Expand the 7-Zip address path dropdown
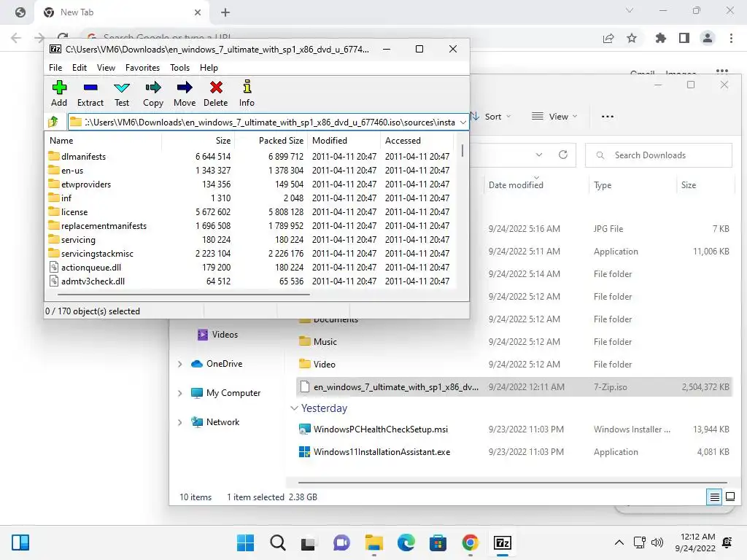This screenshot has width=747, height=560. point(462,122)
